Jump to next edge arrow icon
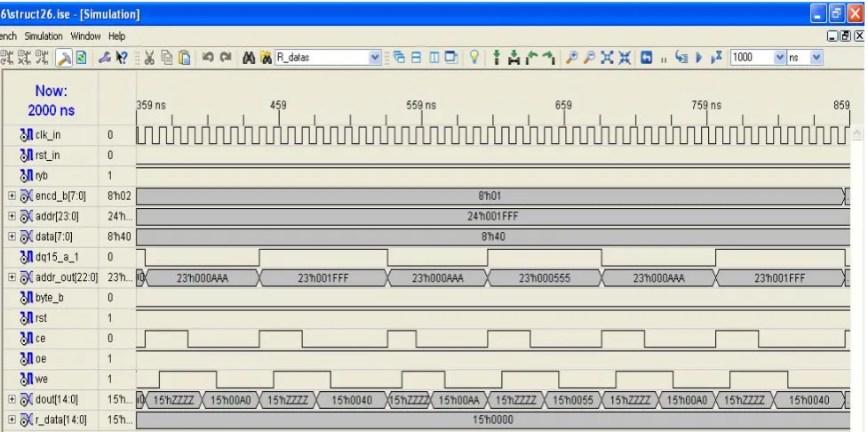Viewport: 868px width, 432px height. point(549,57)
